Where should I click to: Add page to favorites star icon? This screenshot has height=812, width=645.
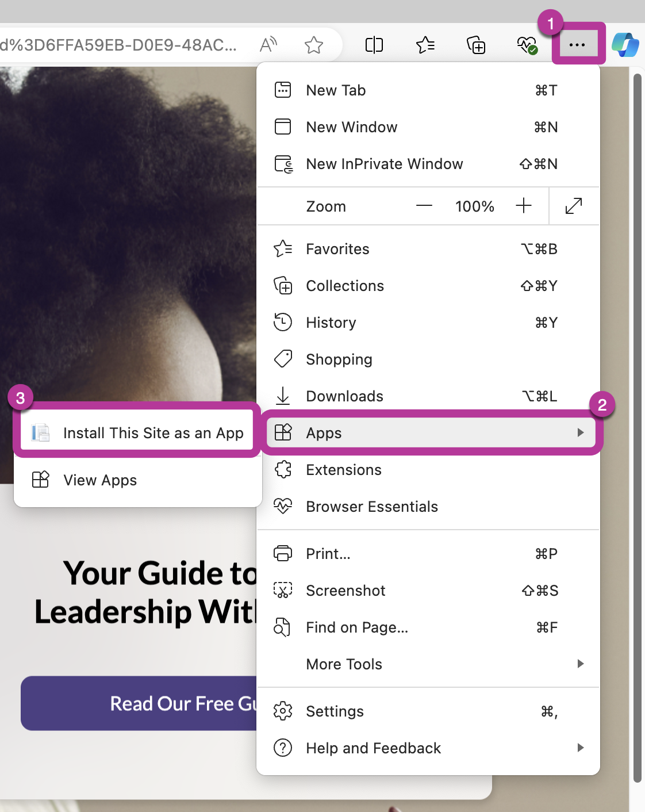click(x=314, y=45)
